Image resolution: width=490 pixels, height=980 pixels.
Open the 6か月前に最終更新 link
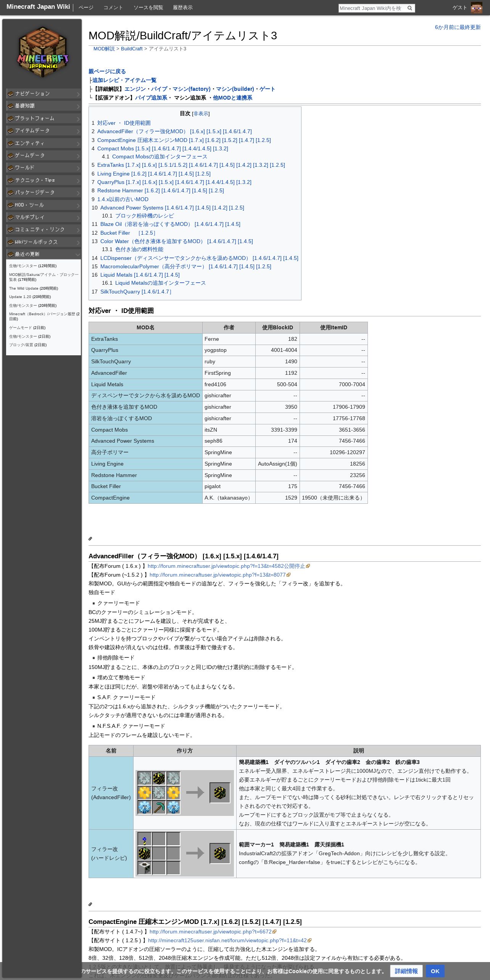pos(458,27)
